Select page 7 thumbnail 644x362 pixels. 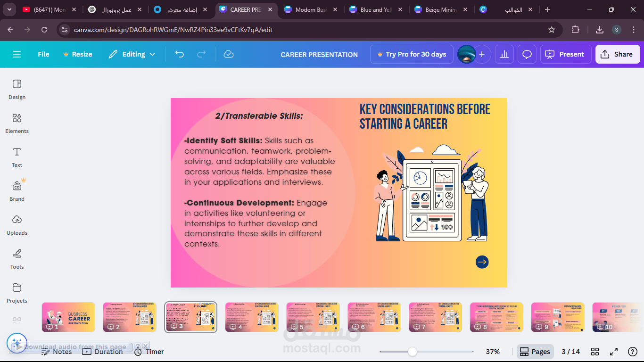point(435,317)
